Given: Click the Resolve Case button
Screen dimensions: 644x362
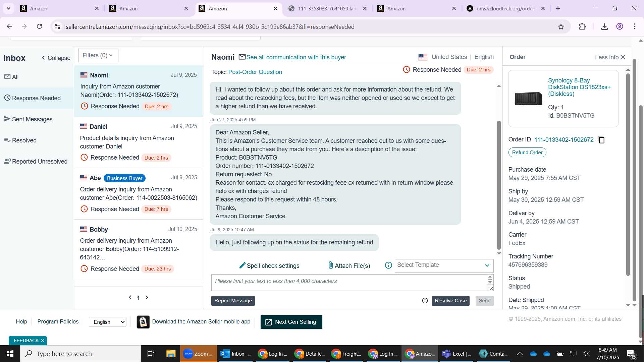Looking at the screenshot, I should pyautogui.click(x=450, y=301).
